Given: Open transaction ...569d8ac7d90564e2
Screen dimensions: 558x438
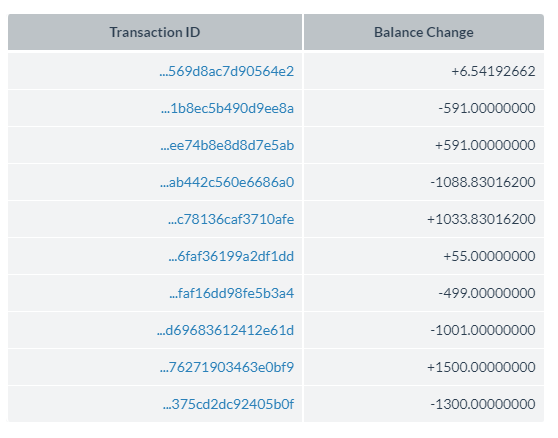Looking at the screenshot, I should (227, 71).
